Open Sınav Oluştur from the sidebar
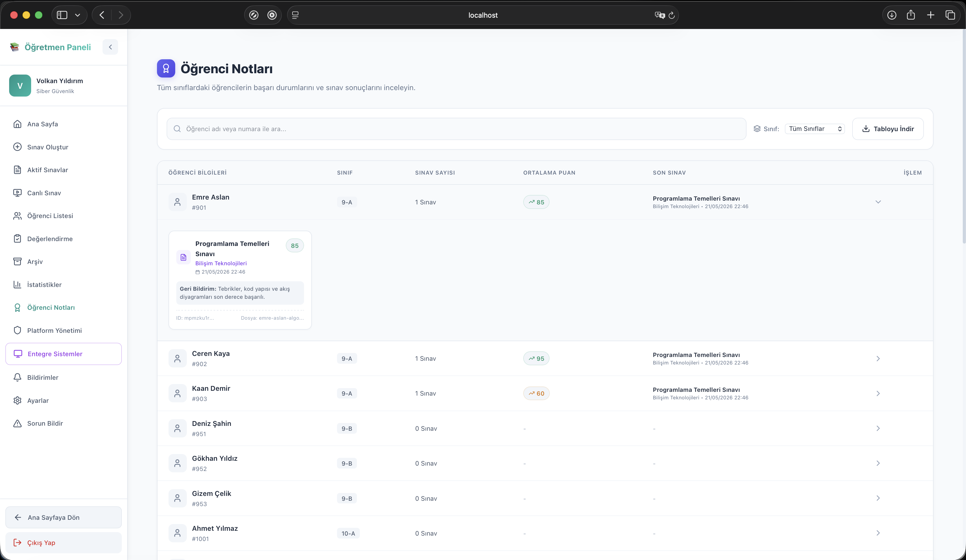Image resolution: width=966 pixels, height=560 pixels. click(x=64, y=147)
